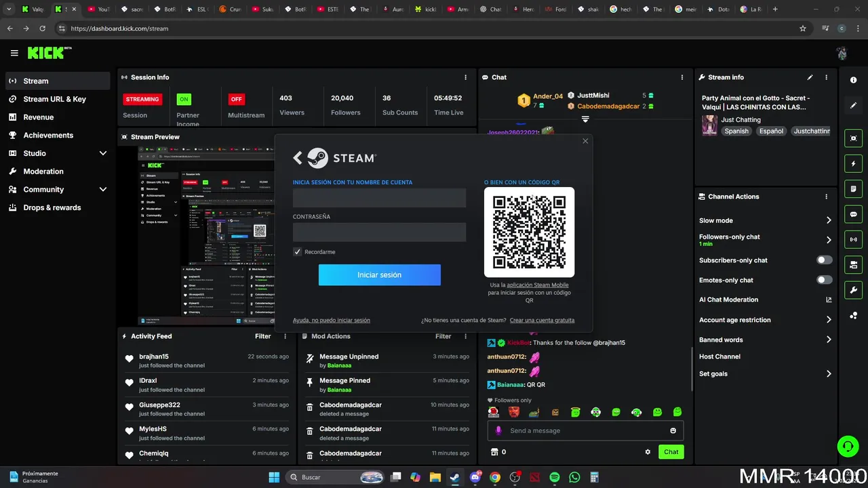Click the user avatar at top right
This screenshot has width=868, height=488.
click(x=842, y=53)
